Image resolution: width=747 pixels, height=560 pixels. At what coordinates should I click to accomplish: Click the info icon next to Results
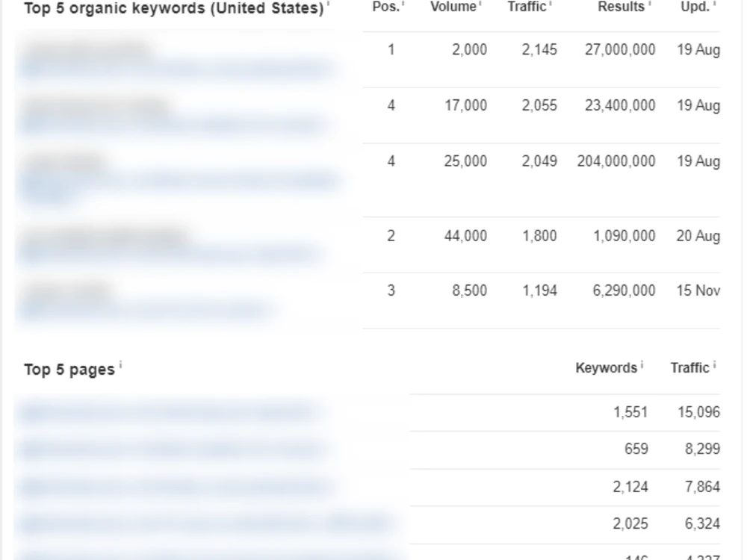(x=650, y=4)
